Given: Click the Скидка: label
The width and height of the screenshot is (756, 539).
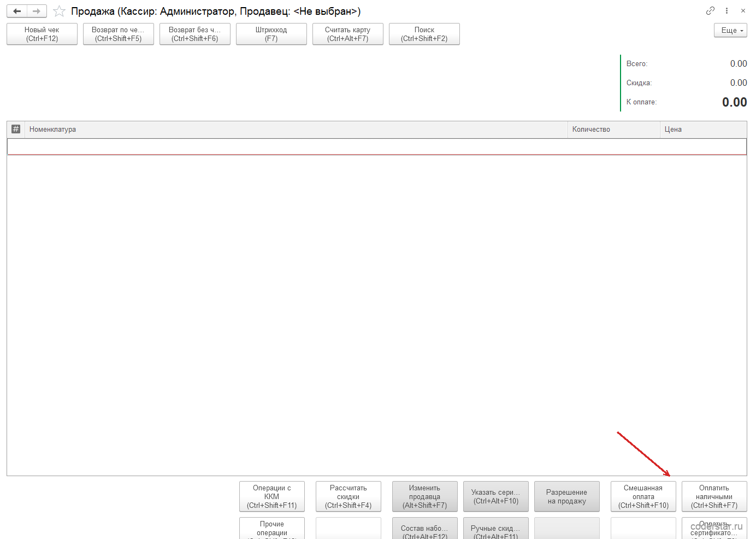Looking at the screenshot, I should pos(639,83).
